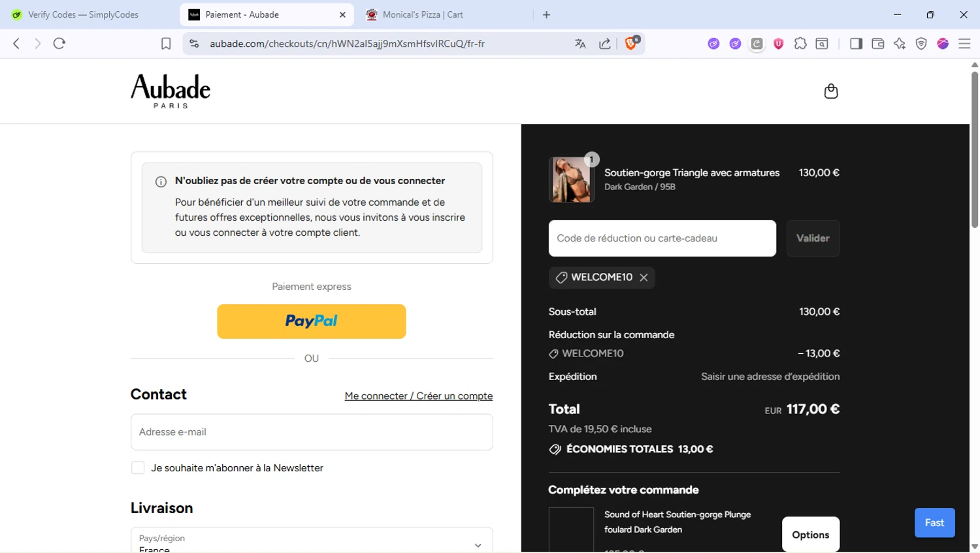980x553 pixels.
Task: Click the scrollbar down arrow
Action: pyautogui.click(x=974, y=546)
